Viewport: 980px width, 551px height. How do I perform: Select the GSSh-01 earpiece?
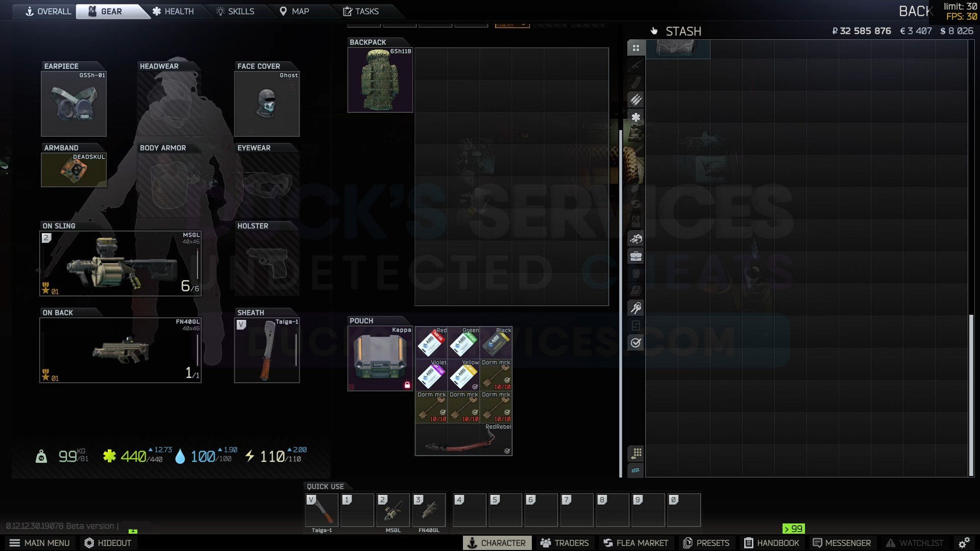pos(74,104)
